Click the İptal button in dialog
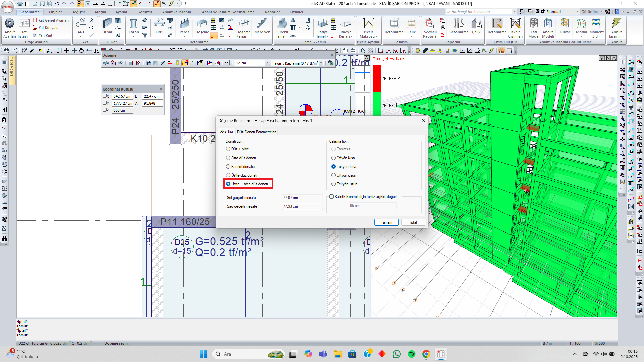Viewport: 644px width, 362px height. [x=413, y=222]
